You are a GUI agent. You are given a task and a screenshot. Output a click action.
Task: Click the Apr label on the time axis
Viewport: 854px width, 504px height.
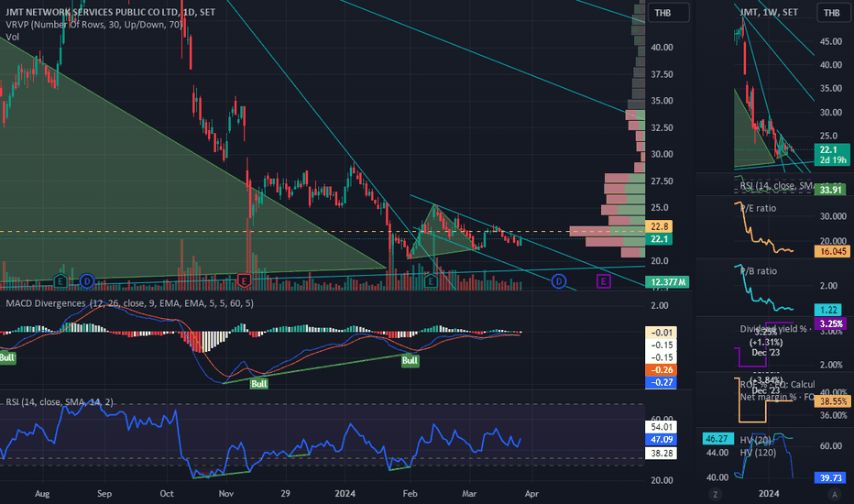[x=531, y=494]
